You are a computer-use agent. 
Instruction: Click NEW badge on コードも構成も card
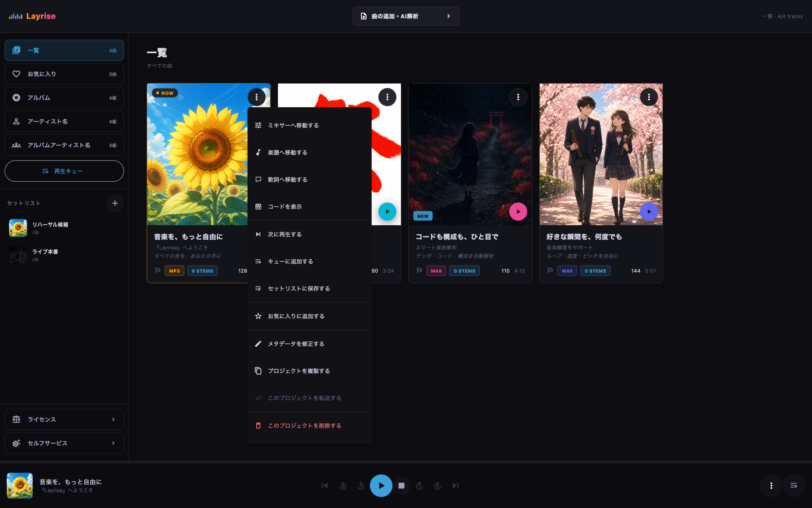[x=423, y=216]
